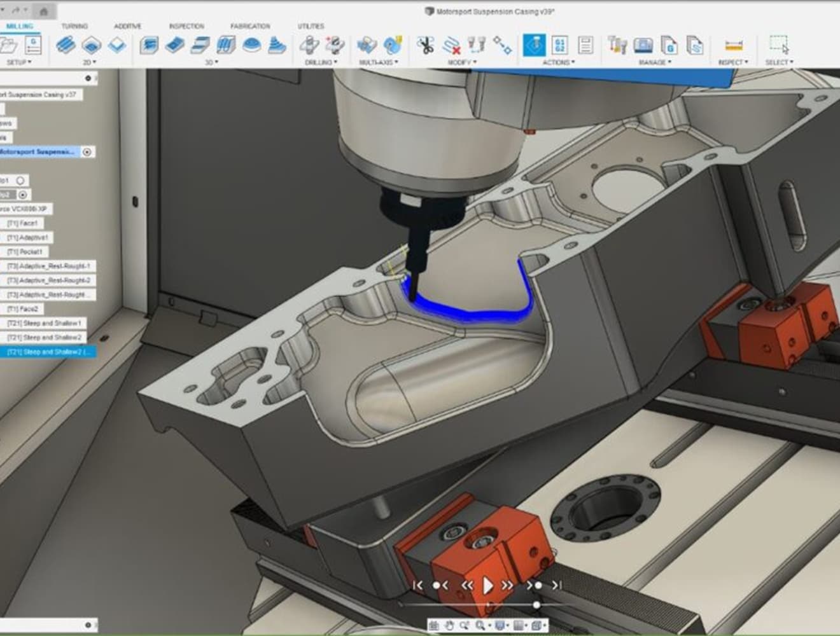The image size is (840, 636).
Task: Click the Trim toolpath scissors icon
Action: coord(425,45)
